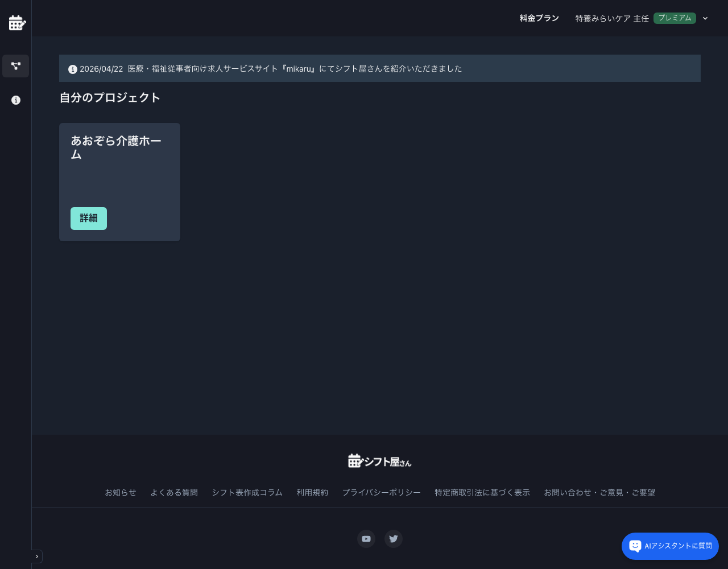Click the シフト屋さん footer logo

pos(379,461)
